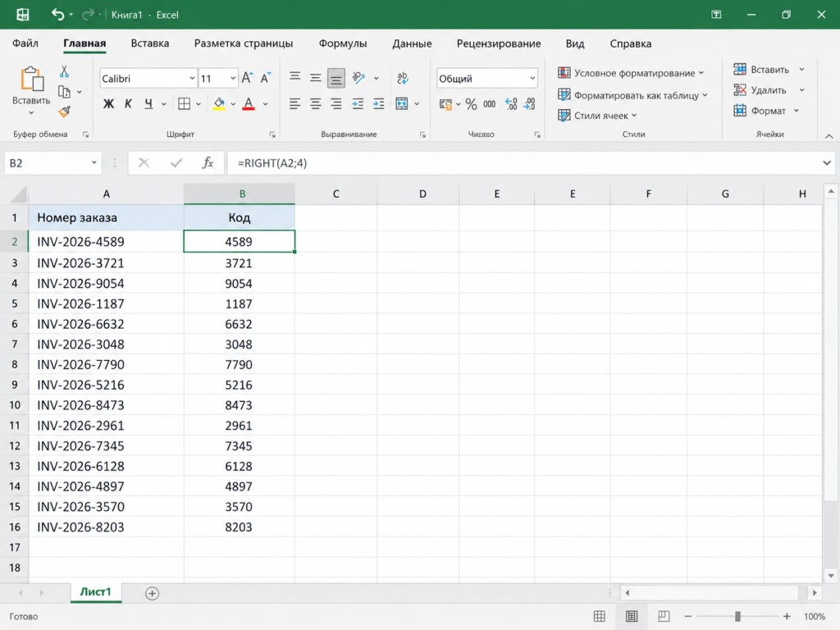Click the Cut scissors icon
The height and width of the screenshot is (630, 840).
[64, 72]
